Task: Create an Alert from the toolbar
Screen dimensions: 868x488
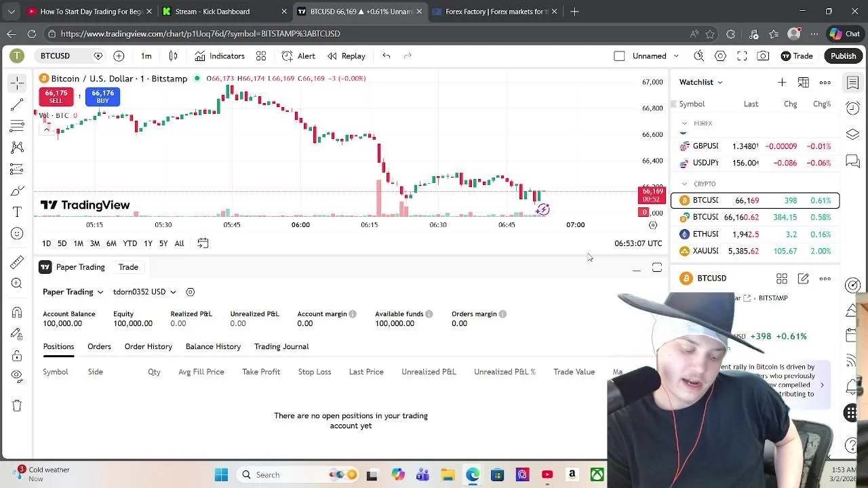Action: (x=298, y=56)
